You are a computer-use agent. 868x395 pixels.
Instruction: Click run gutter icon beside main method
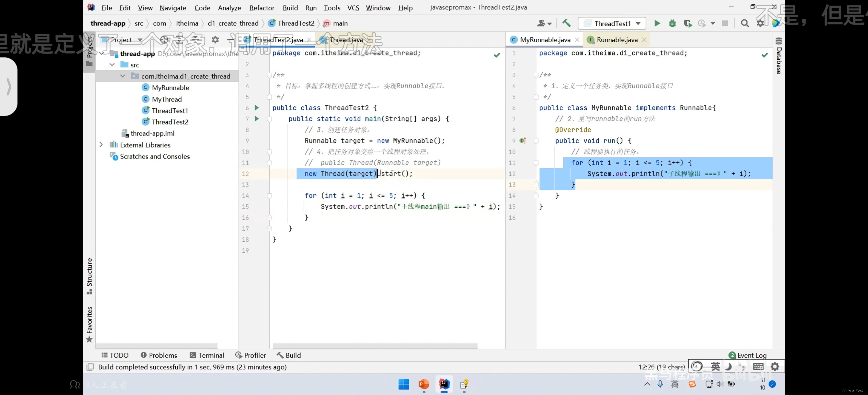coord(257,119)
